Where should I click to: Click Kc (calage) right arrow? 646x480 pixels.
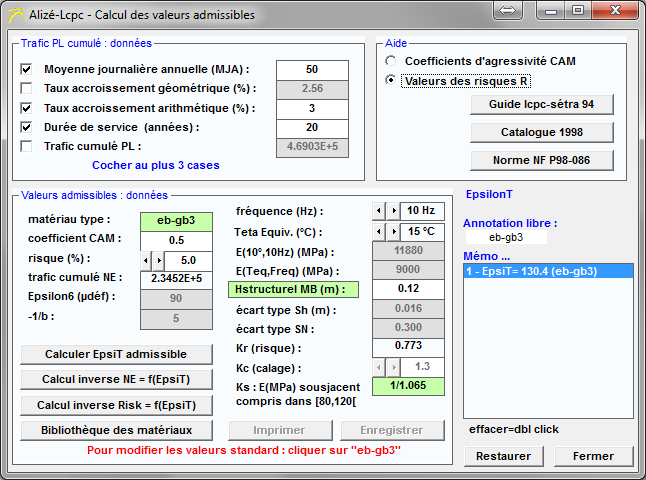[x=394, y=367]
